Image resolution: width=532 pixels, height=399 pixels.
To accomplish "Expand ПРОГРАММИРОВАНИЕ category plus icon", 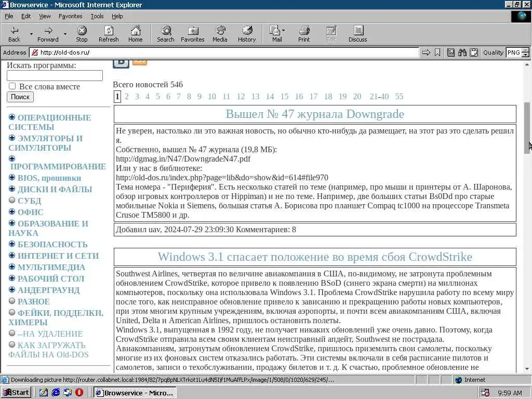I will [12, 158].
